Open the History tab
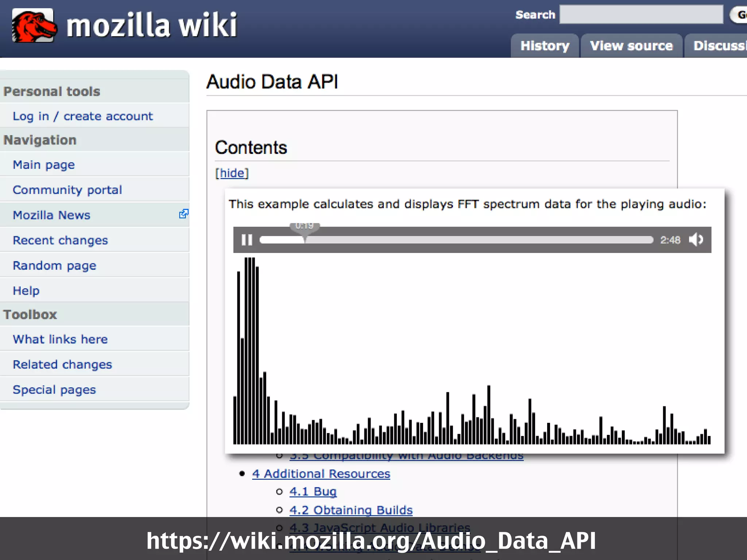Image resolution: width=747 pixels, height=560 pixels. [545, 46]
